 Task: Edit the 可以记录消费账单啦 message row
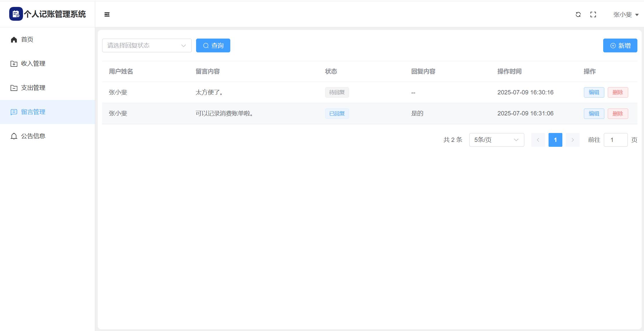click(x=594, y=114)
